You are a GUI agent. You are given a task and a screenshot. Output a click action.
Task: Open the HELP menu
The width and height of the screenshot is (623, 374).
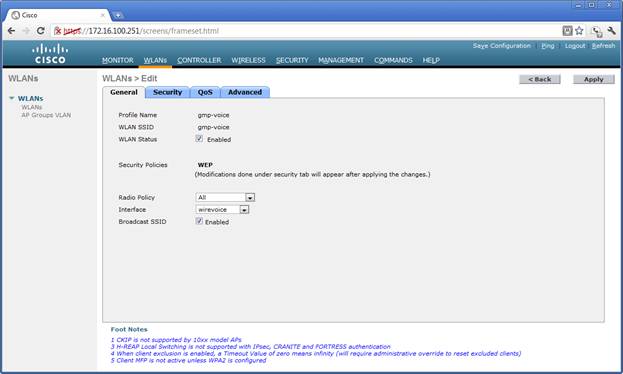point(431,60)
